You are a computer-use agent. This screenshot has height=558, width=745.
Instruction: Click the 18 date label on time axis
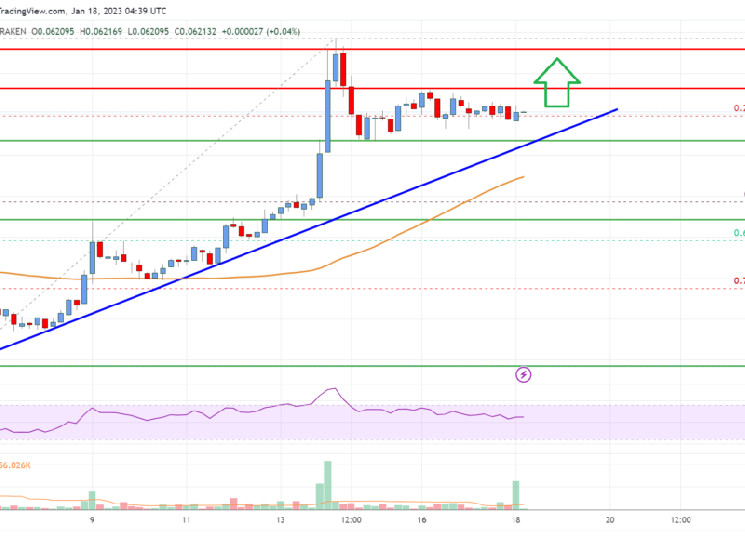tap(516, 520)
